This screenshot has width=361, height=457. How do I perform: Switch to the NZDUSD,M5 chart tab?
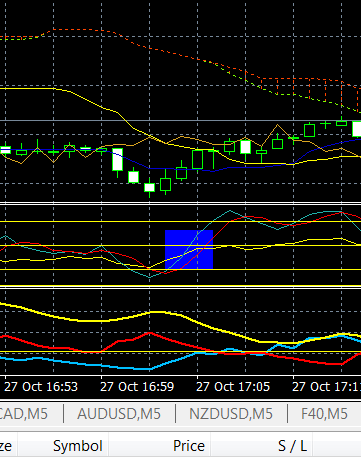[x=231, y=414]
